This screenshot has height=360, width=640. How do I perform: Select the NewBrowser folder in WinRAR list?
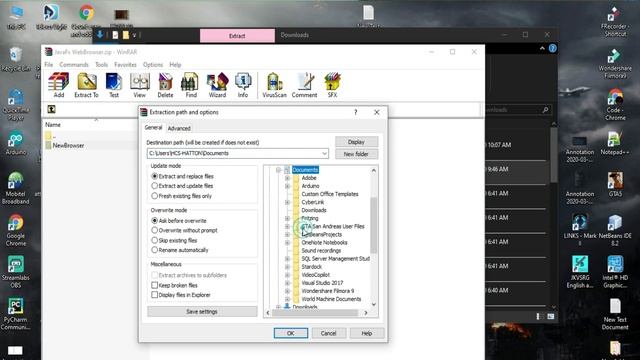point(68,145)
